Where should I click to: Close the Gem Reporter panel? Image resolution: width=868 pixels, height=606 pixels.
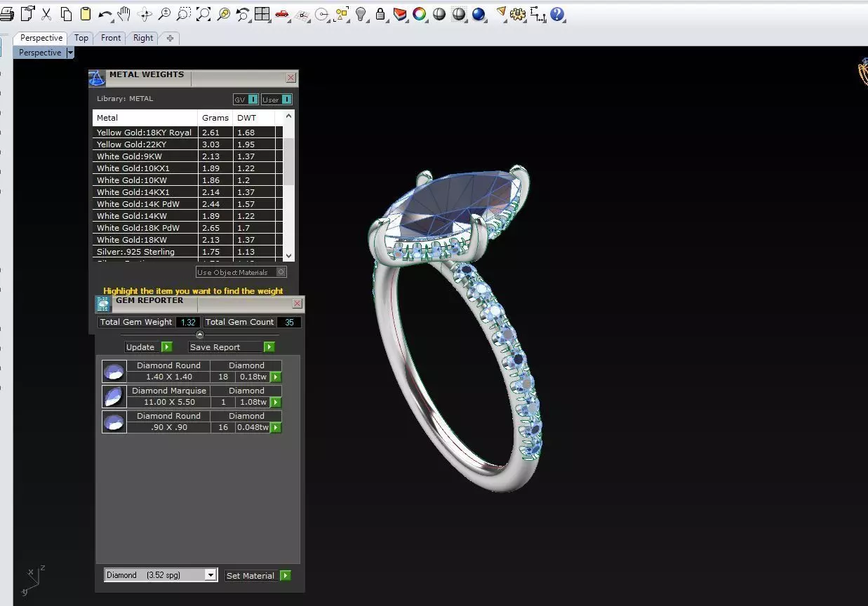point(297,303)
